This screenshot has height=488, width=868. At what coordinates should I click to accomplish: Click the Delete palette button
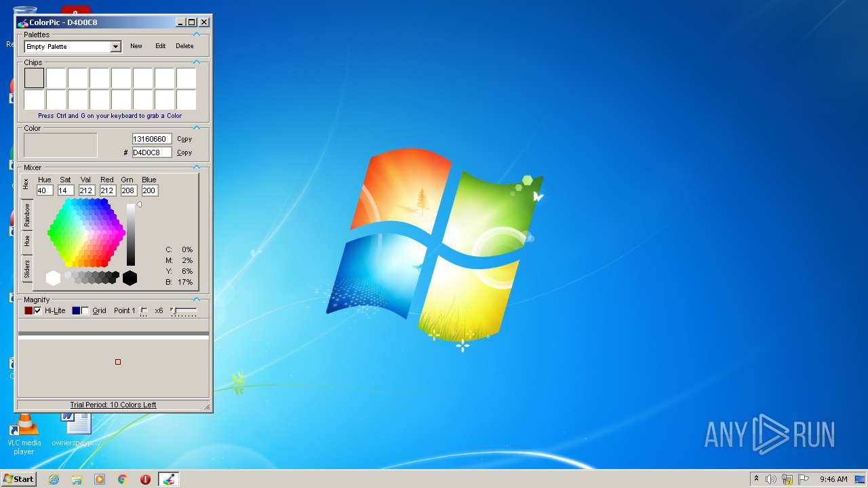(184, 46)
